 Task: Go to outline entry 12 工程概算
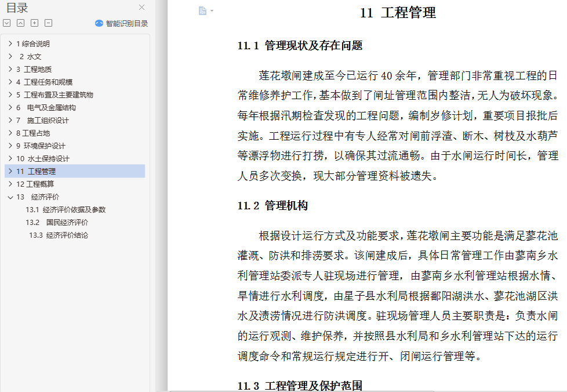tap(35, 184)
